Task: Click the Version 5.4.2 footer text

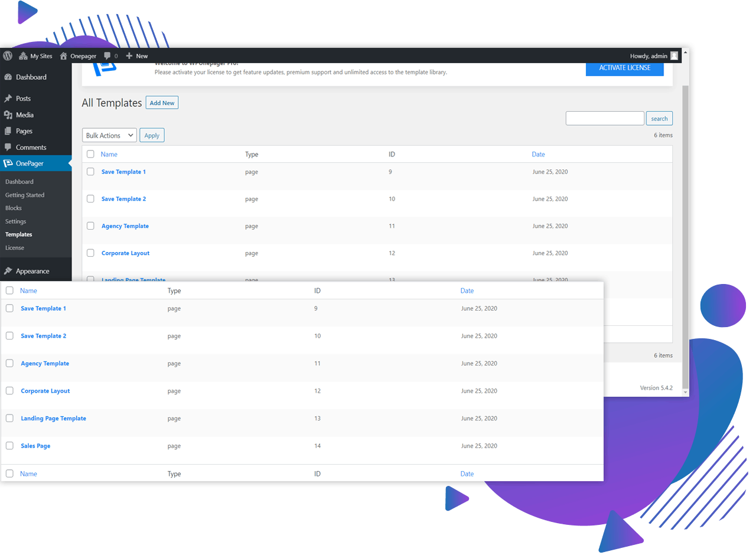Action: coord(656,388)
